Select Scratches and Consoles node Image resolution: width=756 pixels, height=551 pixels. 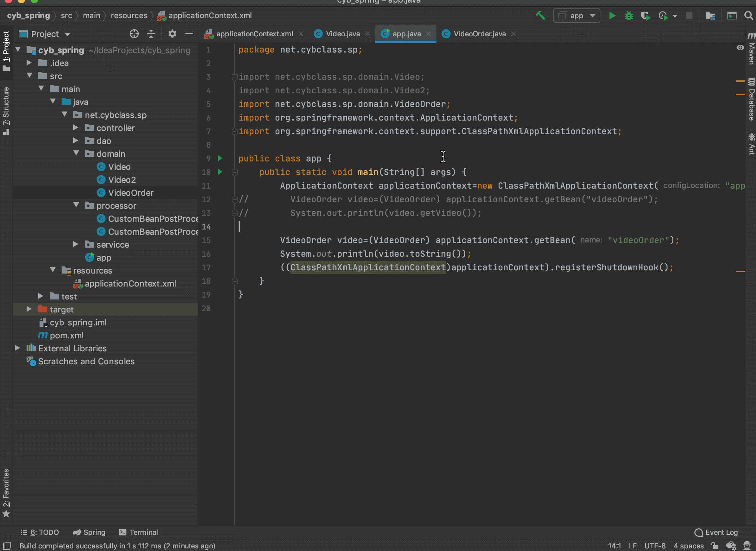click(x=86, y=361)
